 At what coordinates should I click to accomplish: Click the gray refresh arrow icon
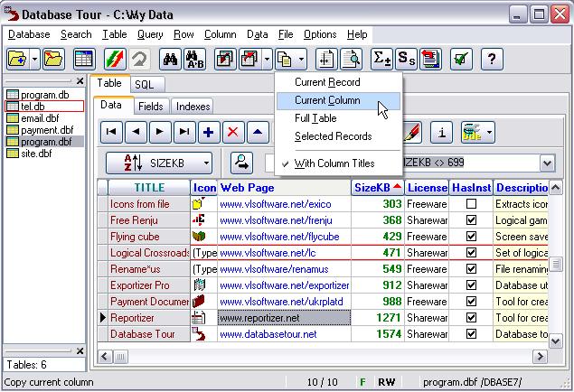coord(138,59)
